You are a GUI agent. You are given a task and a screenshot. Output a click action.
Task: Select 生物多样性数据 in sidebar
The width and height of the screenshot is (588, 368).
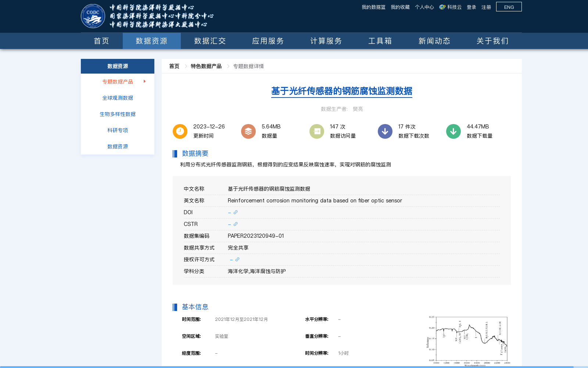(x=118, y=114)
